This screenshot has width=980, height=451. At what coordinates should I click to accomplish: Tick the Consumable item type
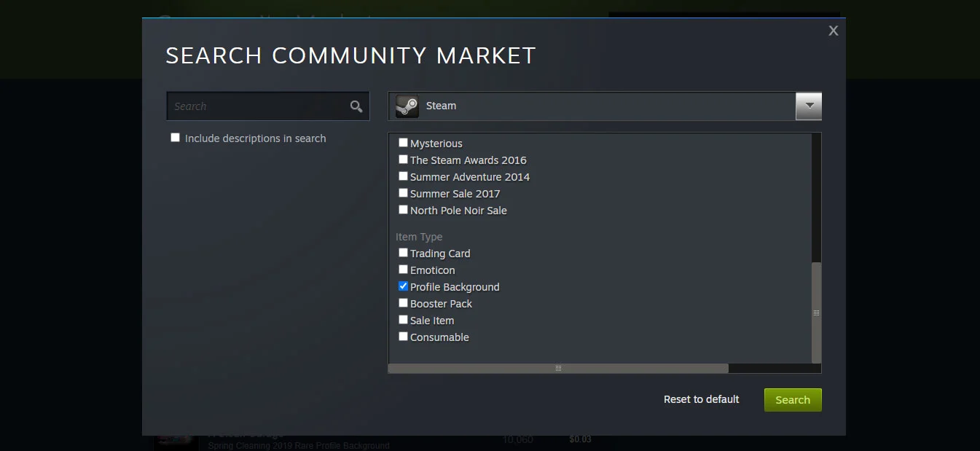pyautogui.click(x=403, y=337)
